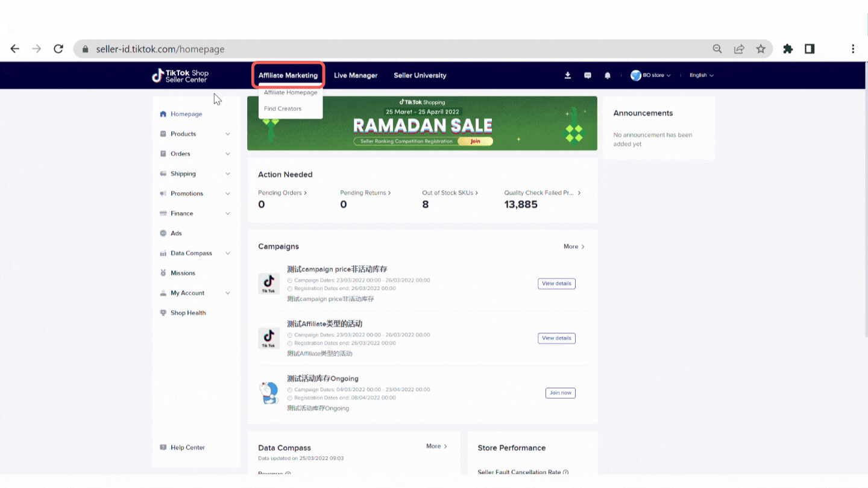
Task: Open Seller University in the top navigation
Action: [x=420, y=75]
